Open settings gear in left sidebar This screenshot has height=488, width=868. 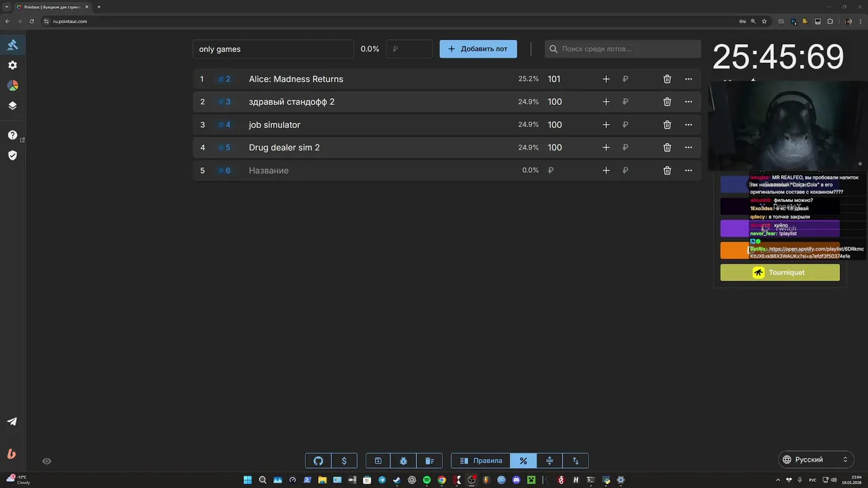tap(12, 65)
